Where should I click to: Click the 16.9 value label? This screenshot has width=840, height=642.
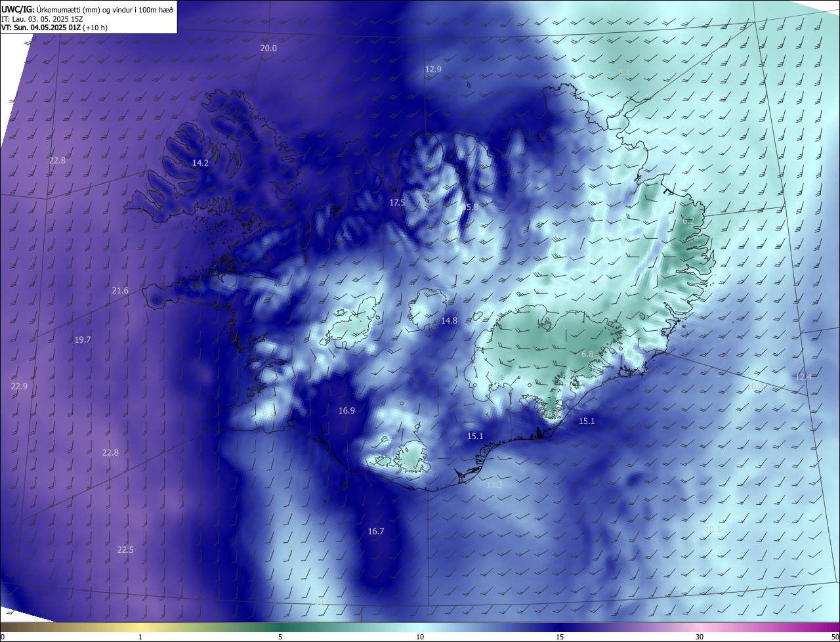pyautogui.click(x=346, y=411)
